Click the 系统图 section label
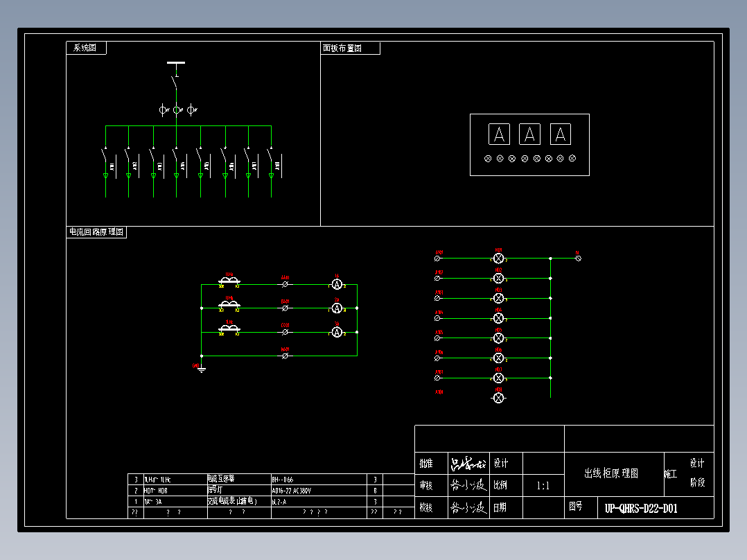Viewport: 747px width, 560px height. pos(85,48)
